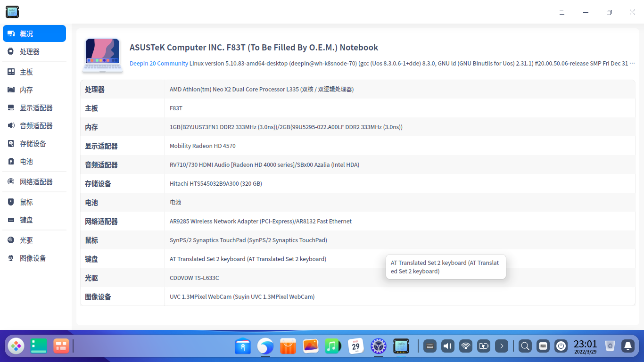The image size is (644, 362).
Task: Select 显示适配器 in the sidebar list
Action: point(34,107)
